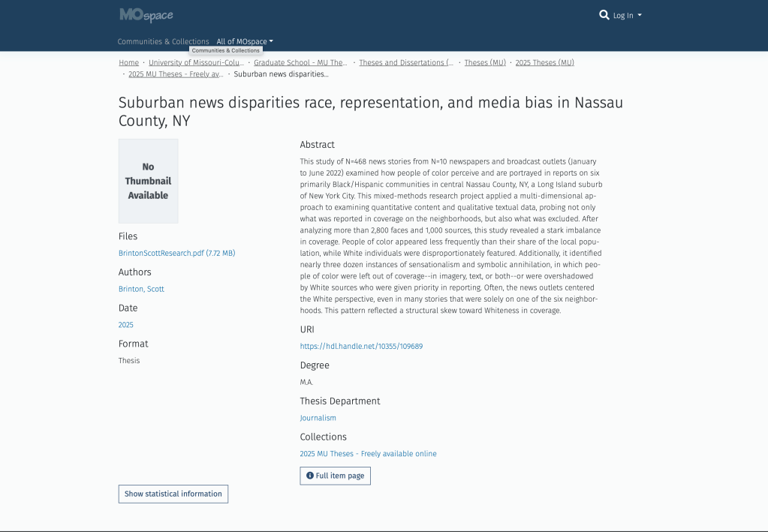Open Graduate School - MU Theses breadcrumb
Viewport: 768px width, 532px height.
[x=300, y=63]
